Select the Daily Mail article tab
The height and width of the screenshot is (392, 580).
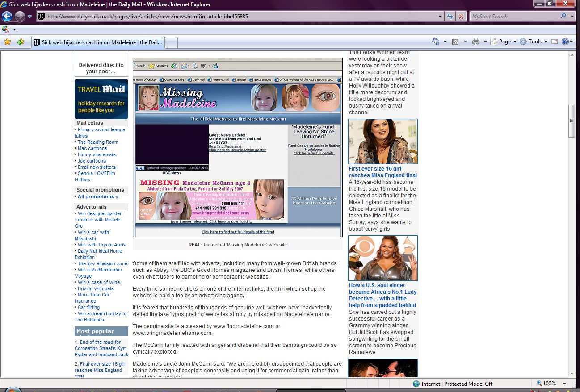[97, 42]
